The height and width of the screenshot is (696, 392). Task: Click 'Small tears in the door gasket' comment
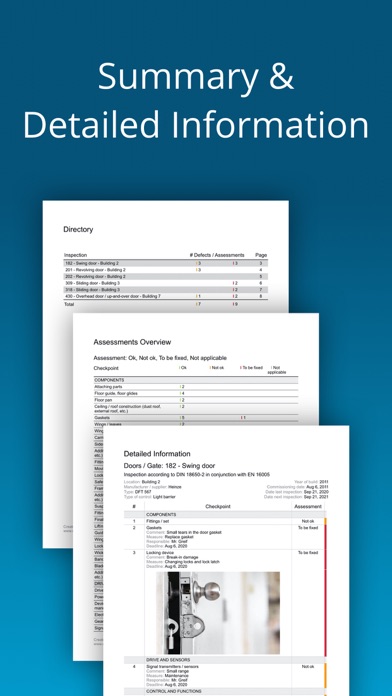coord(194,532)
